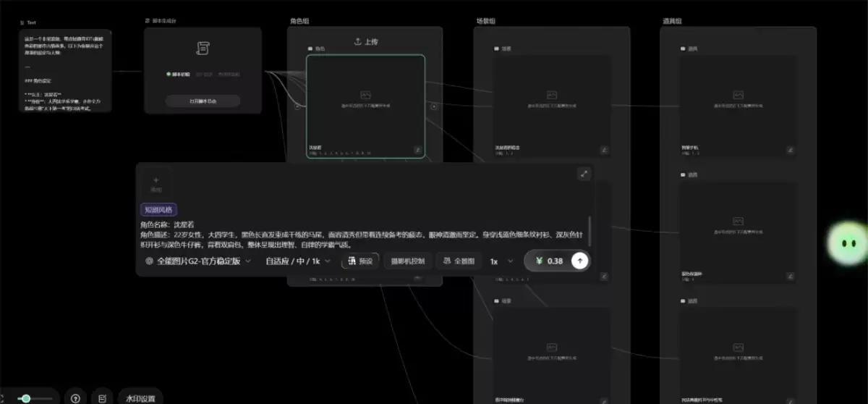Click the 场景组 group title

coord(486,21)
